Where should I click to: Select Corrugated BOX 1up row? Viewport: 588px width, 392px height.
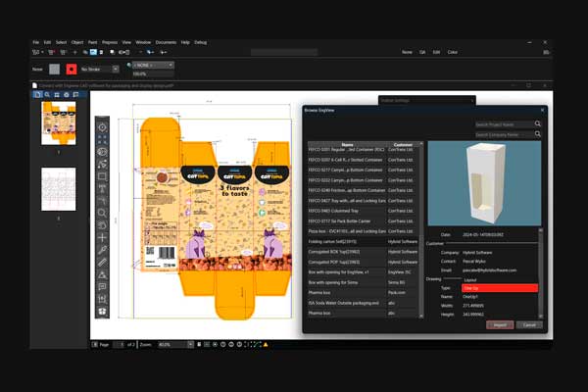pyautogui.click(x=363, y=252)
